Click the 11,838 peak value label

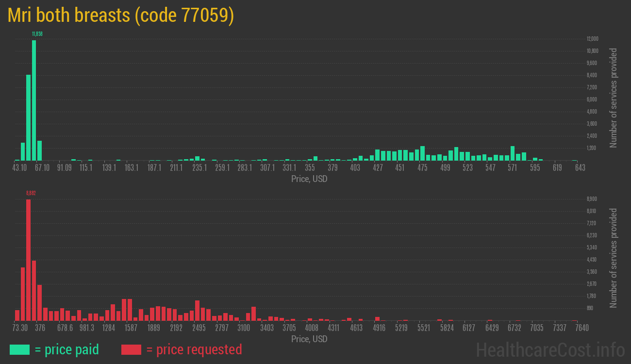[x=37, y=34]
